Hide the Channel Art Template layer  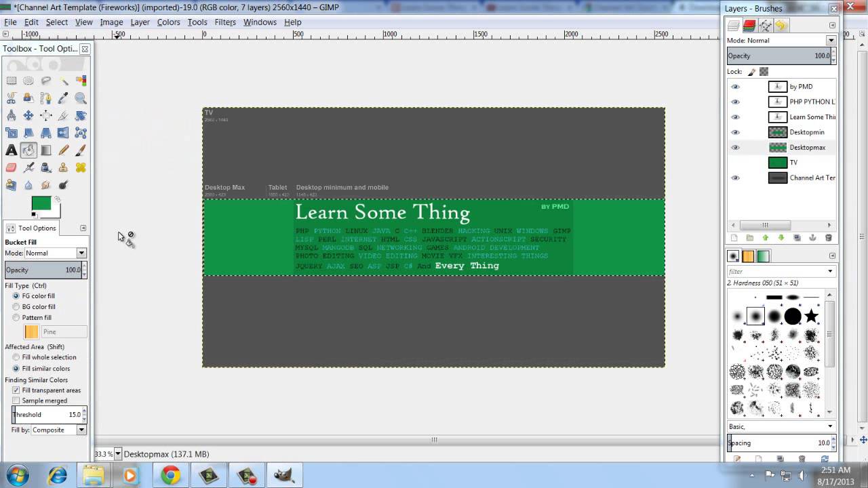[x=735, y=178]
